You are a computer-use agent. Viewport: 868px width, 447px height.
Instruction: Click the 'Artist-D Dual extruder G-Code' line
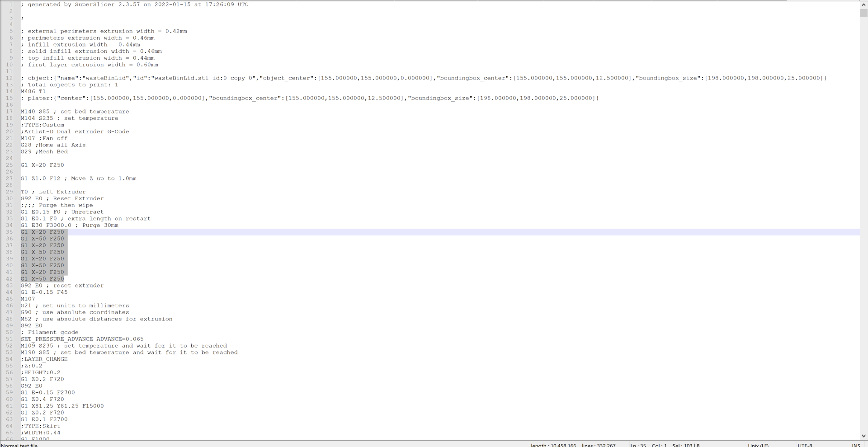tap(75, 132)
